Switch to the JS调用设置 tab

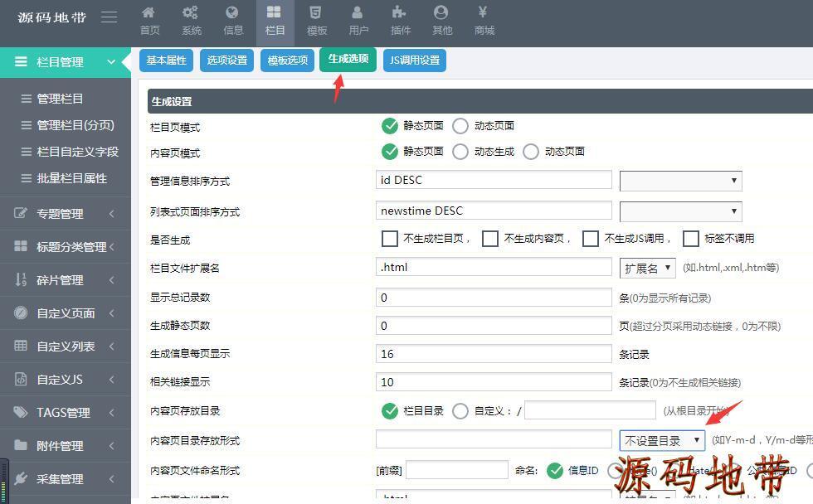415,60
